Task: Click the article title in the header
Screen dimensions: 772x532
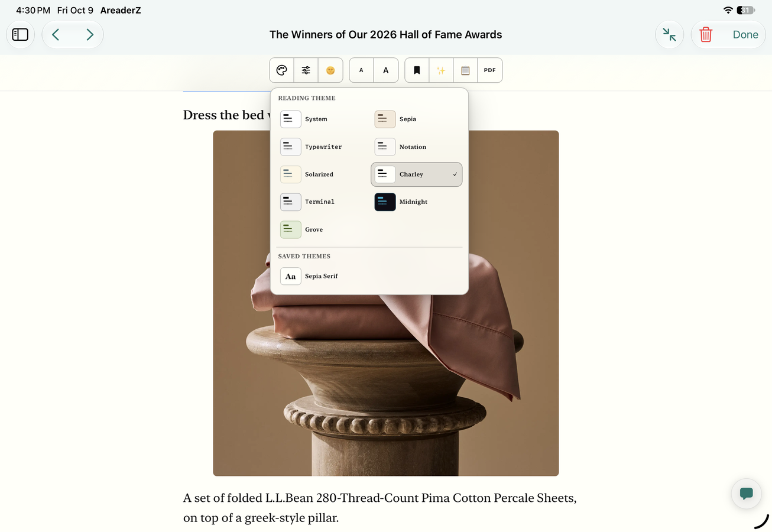Action: (x=386, y=35)
